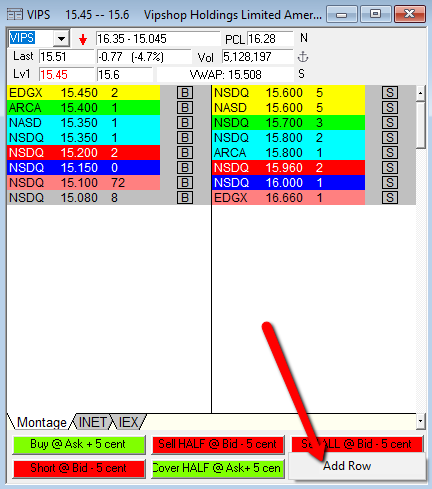The height and width of the screenshot is (489, 432).
Task: Click the VIPS symbol input field
Action: (x=31, y=38)
